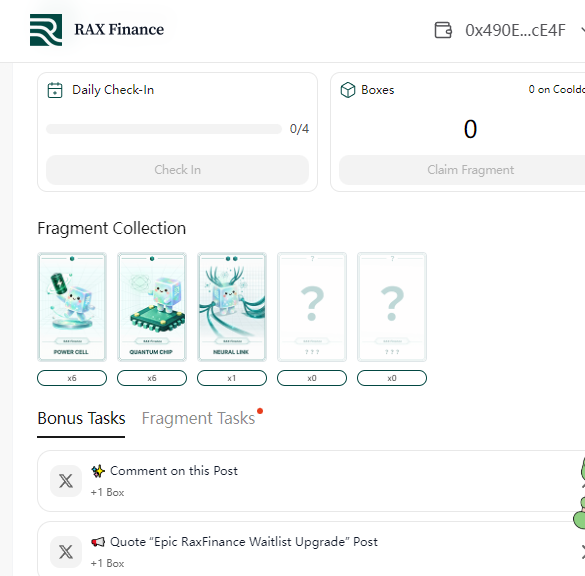Click the sparkle emoji beside Comment task

click(x=98, y=471)
